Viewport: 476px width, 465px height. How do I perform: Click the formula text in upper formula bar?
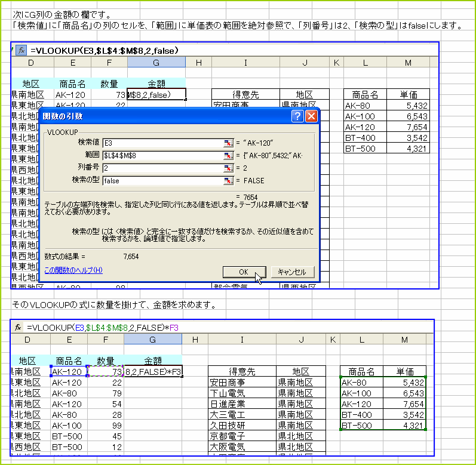click(x=105, y=51)
